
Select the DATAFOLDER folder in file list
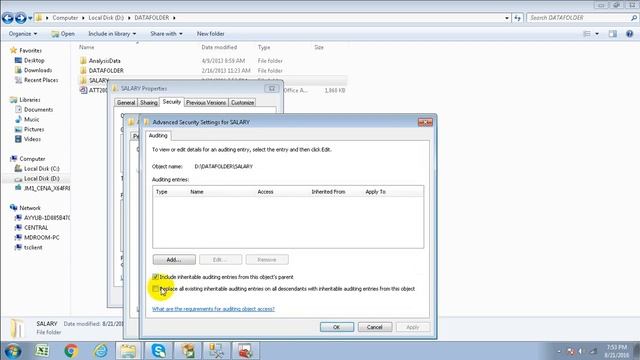pyautogui.click(x=106, y=71)
